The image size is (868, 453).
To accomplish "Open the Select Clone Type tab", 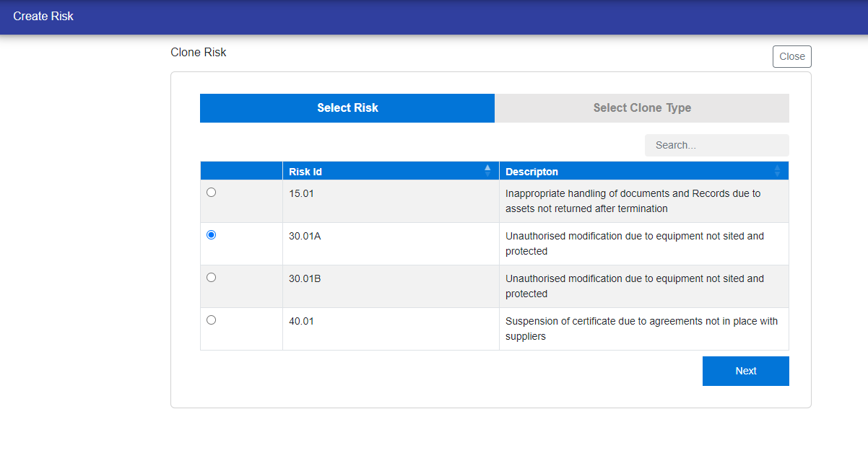I will [642, 108].
